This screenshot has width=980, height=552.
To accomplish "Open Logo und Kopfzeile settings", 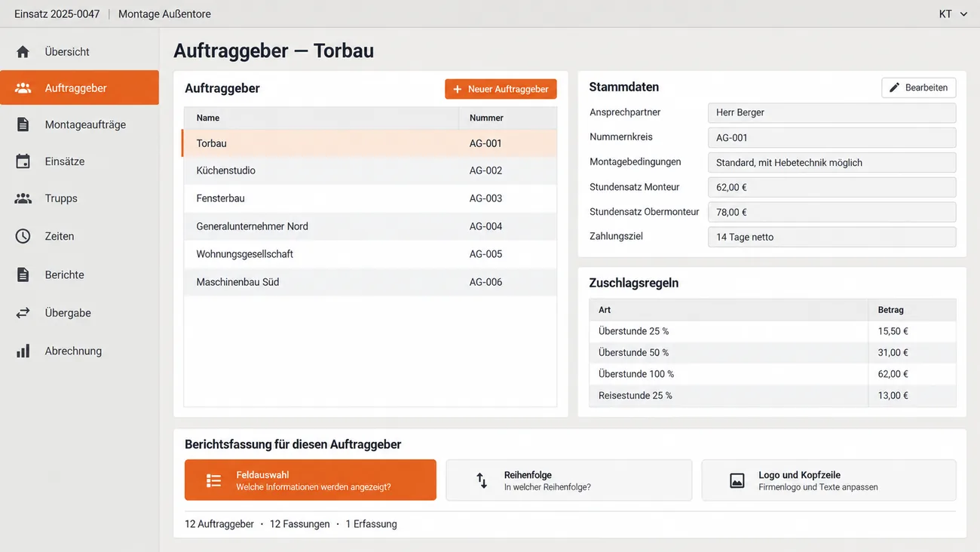I will click(x=828, y=480).
